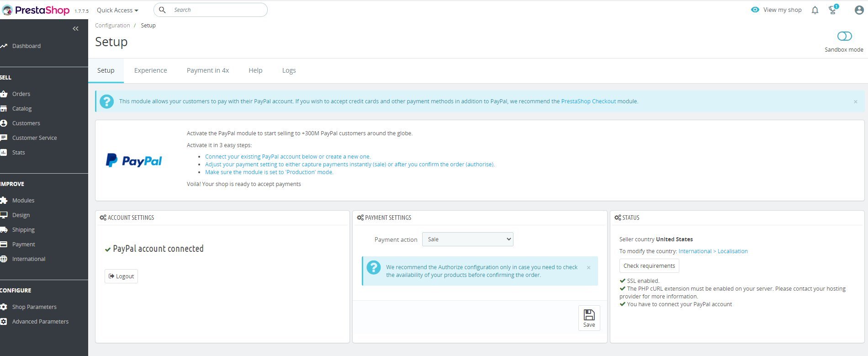Open notifications bell icon
Image resolution: width=868 pixels, height=356 pixels.
tap(815, 10)
